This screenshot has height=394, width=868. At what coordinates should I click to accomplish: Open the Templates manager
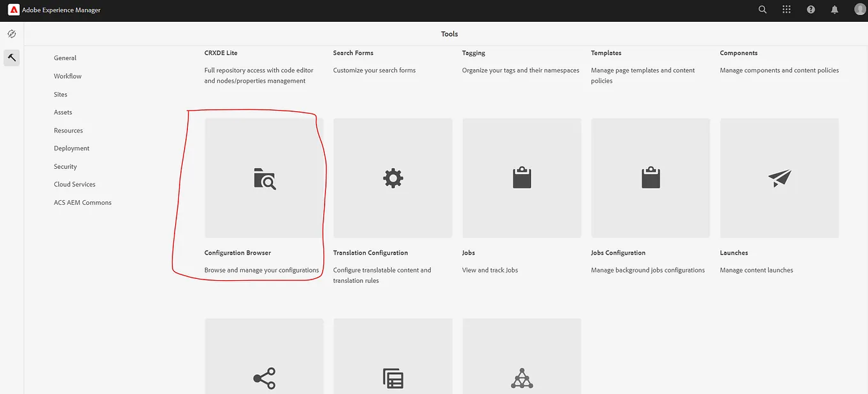[606, 52]
